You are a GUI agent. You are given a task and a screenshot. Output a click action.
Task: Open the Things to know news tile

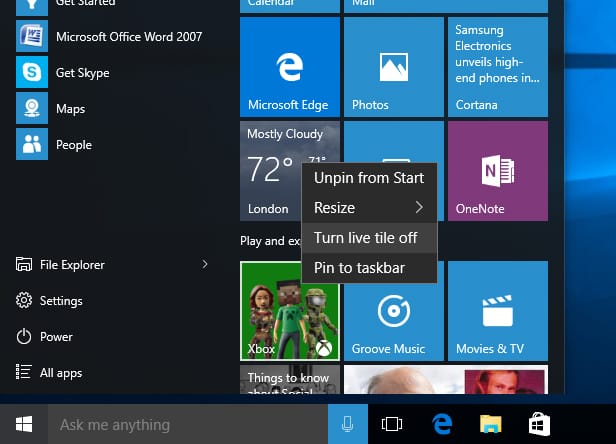(x=290, y=380)
